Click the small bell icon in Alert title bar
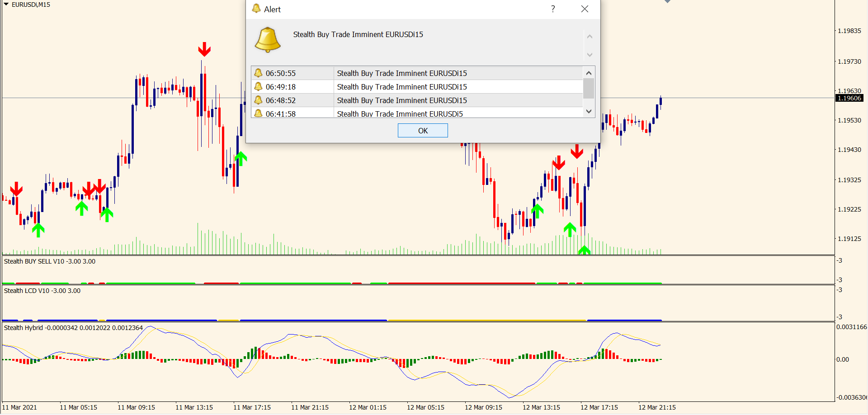The width and height of the screenshot is (868, 415). 256,9
